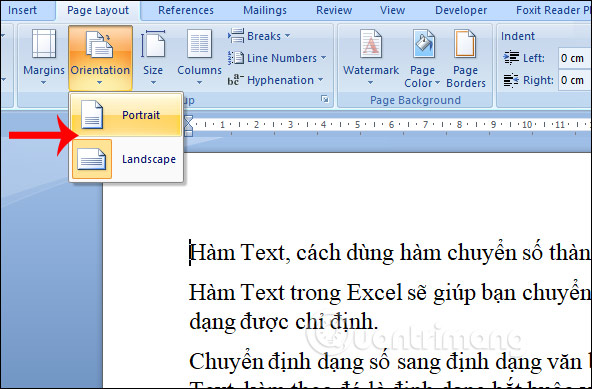Click the Indent section label
The width and height of the screenshot is (592, 389).
[518, 36]
